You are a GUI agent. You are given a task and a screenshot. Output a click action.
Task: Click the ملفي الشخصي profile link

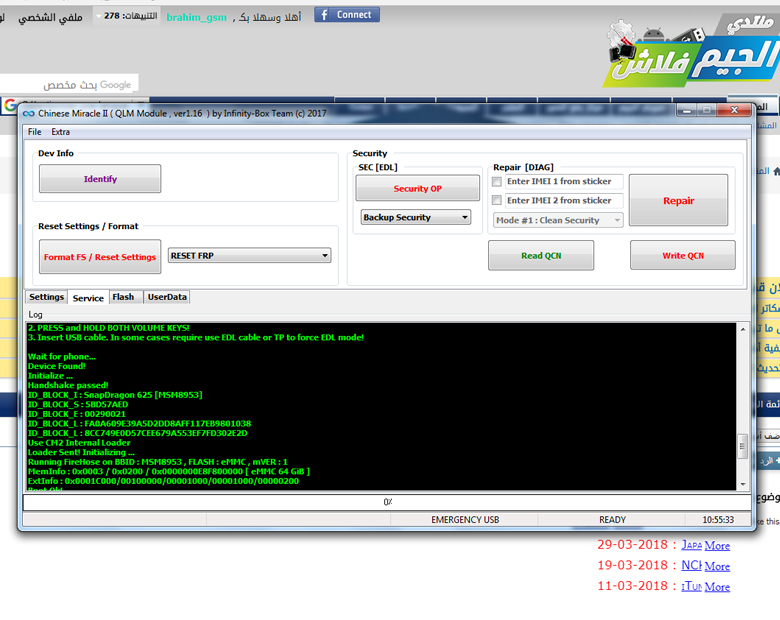(x=50, y=18)
